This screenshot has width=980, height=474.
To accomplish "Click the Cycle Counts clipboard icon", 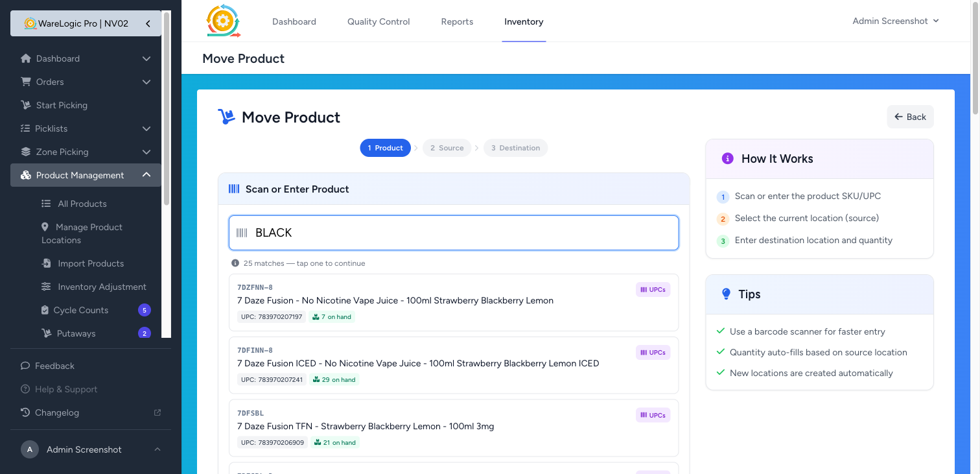I will 45,310.
